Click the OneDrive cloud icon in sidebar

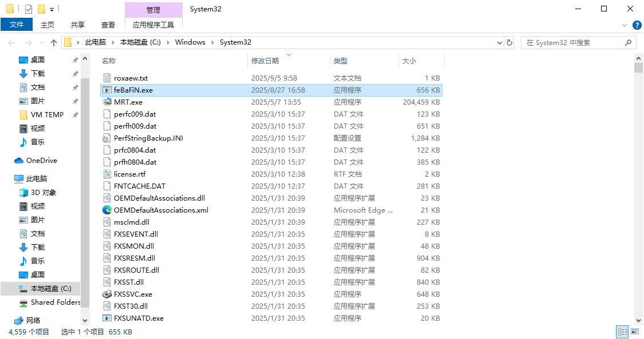coord(19,161)
